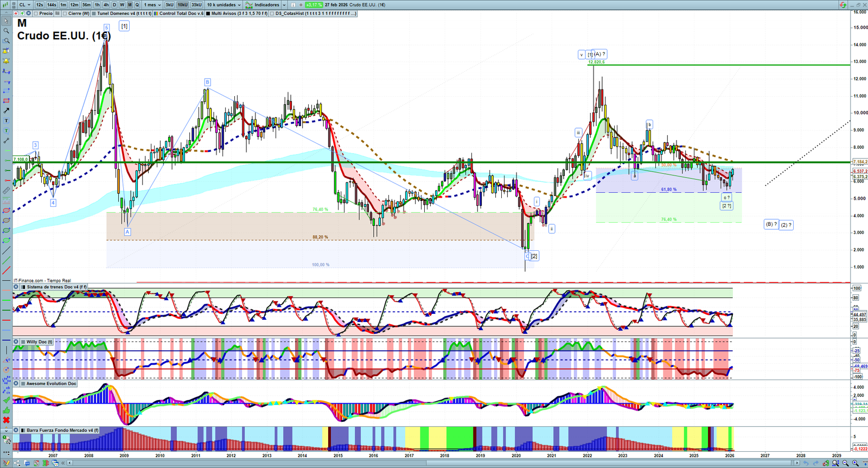Select the red ellipse drawing tool

click(6, 210)
